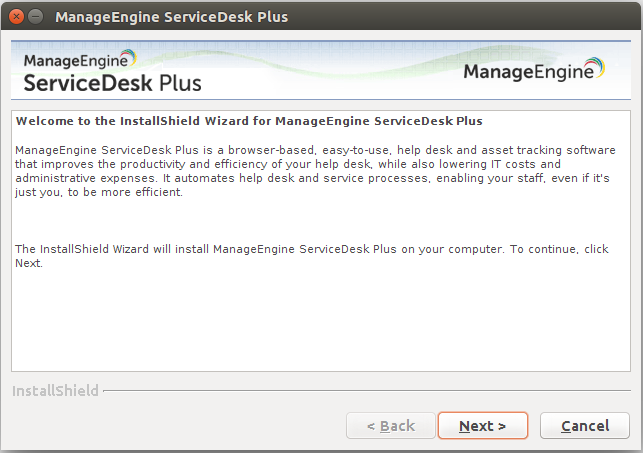
Task: Click the greyed-out Back button
Action: [390, 426]
